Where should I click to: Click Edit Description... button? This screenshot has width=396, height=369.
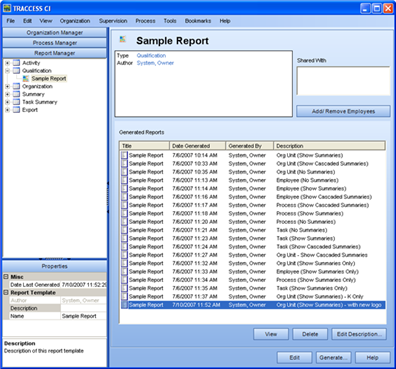pos(359,334)
